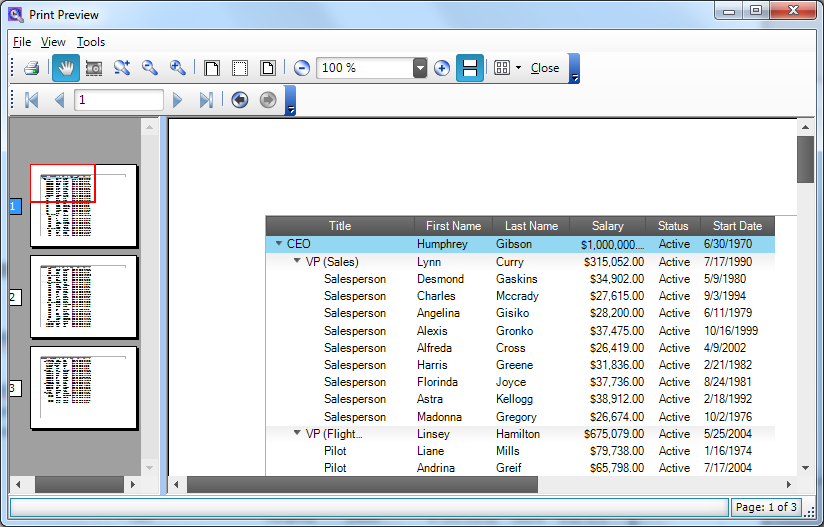Viewport: 824px width, 527px height.
Task: Click the Close button in toolbar
Action: pyautogui.click(x=545, y=68)
